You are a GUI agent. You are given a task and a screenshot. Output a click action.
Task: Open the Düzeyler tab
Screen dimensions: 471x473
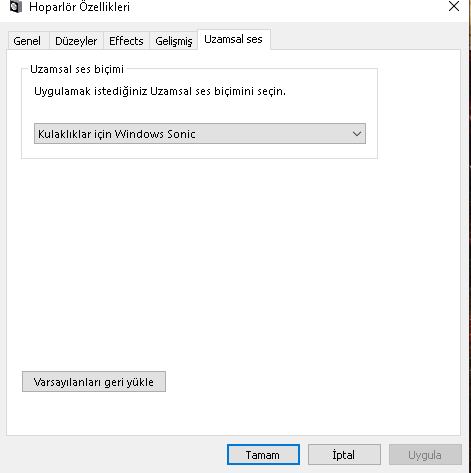76,41
